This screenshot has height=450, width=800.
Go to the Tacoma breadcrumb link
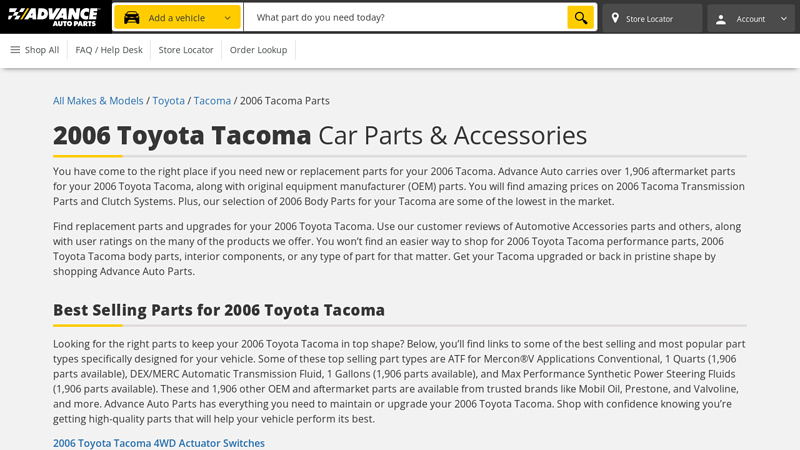[212, 101]
